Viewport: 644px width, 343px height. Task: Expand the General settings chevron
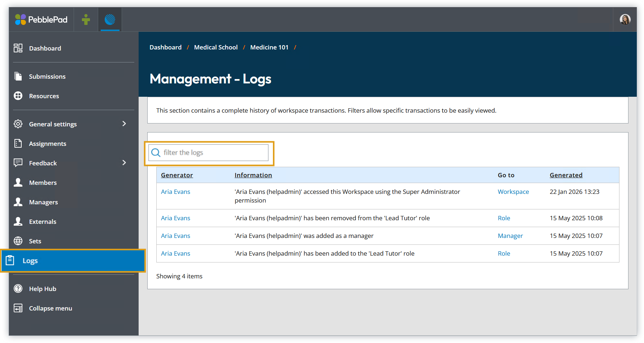[124, 124]
